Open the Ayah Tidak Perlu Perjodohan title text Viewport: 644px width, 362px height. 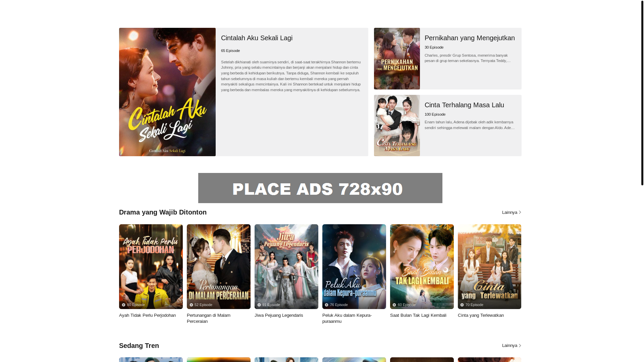click(147, 315)
